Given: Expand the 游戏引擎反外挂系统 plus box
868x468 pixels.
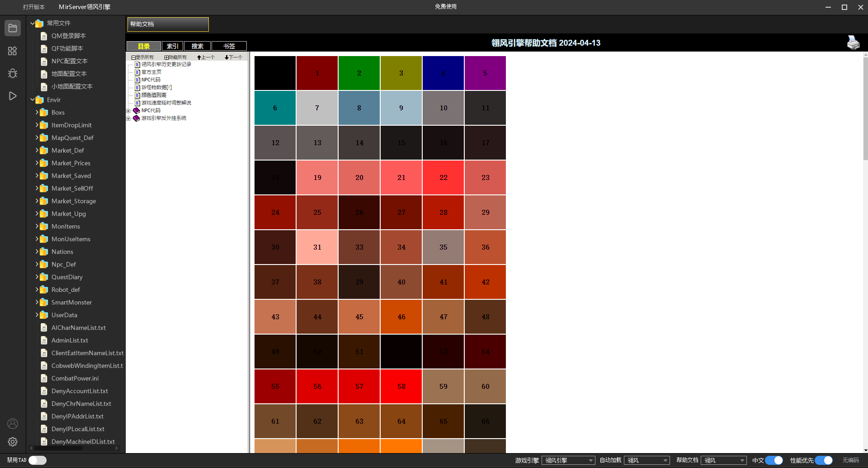Looking at the screenshot, I should (128, 118).
